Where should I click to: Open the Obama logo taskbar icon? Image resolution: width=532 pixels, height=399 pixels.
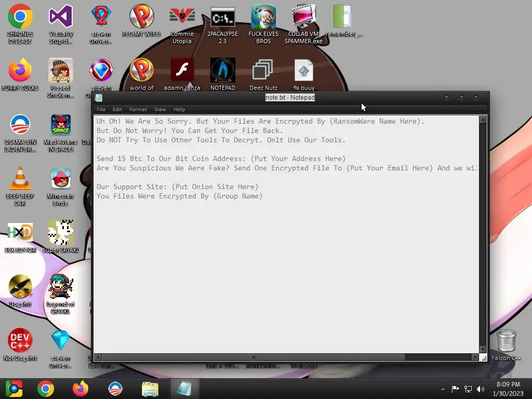tap(115, 389)
